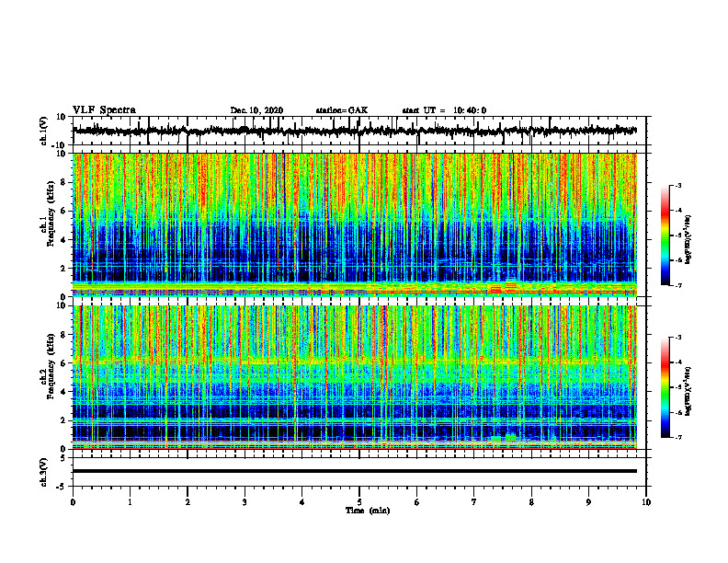The height and width of the screenshot is (563, 728).
Task: Click the ch.1 color bar PSD unit label
Action: 688,240
